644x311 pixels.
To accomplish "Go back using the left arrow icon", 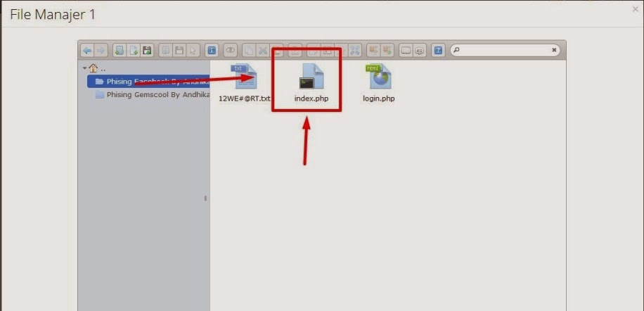I will 87,51.
